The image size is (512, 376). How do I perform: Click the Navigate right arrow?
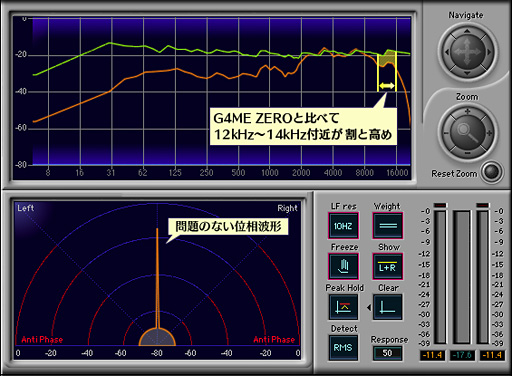pos(489,52)
